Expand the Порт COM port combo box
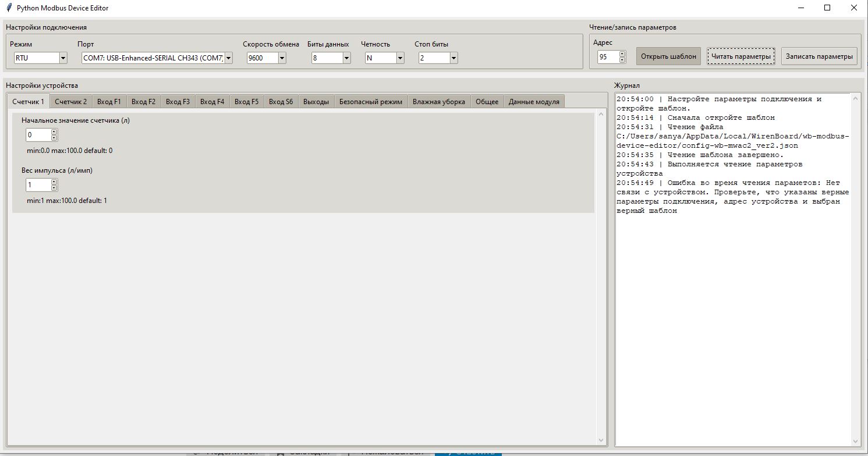This screenshot has width=868, height=456. click(x=228, y=58)
